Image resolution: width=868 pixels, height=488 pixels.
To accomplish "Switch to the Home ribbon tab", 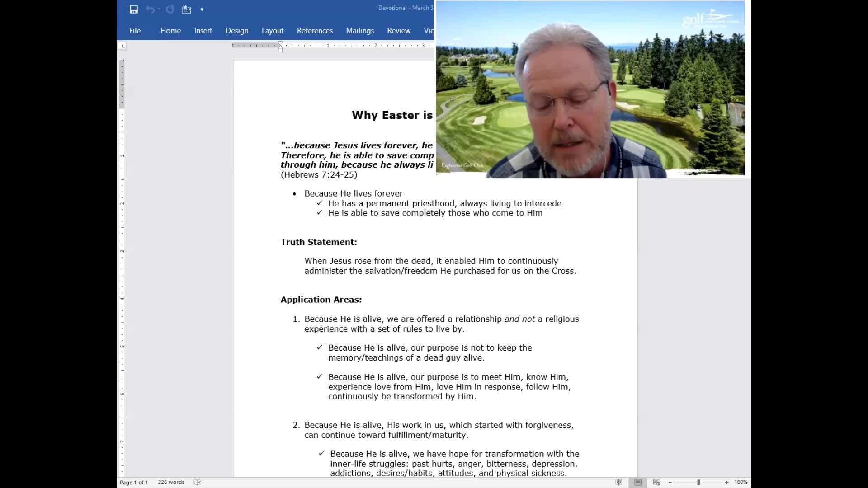I will click(x=170, y=30).
